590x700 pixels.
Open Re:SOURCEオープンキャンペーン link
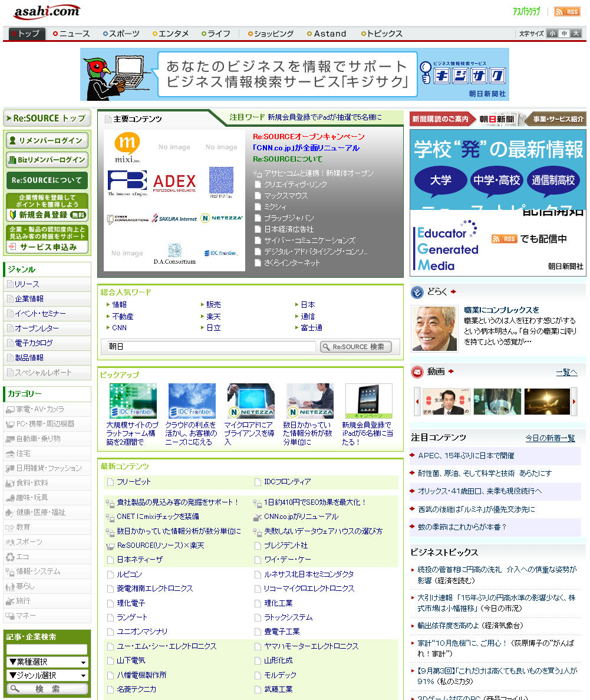click(308, 137)
